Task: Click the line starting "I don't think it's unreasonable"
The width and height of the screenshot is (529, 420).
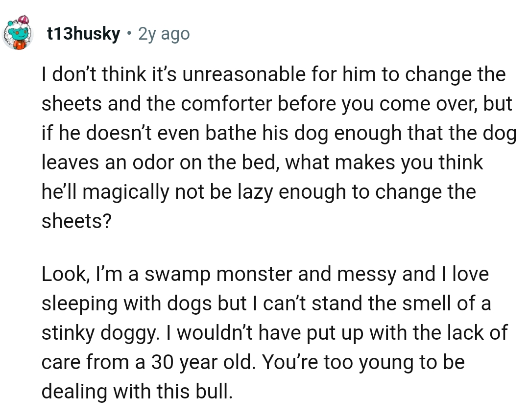Action: [x=273, y=75]
